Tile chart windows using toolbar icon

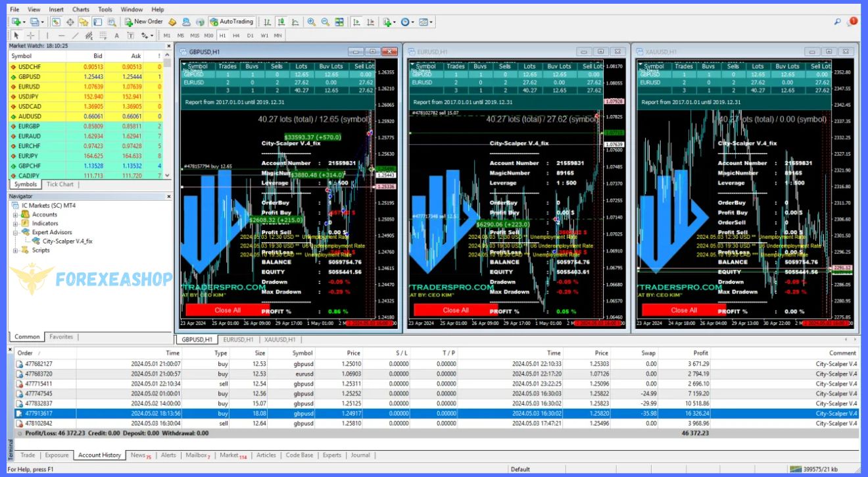[339, 22]
